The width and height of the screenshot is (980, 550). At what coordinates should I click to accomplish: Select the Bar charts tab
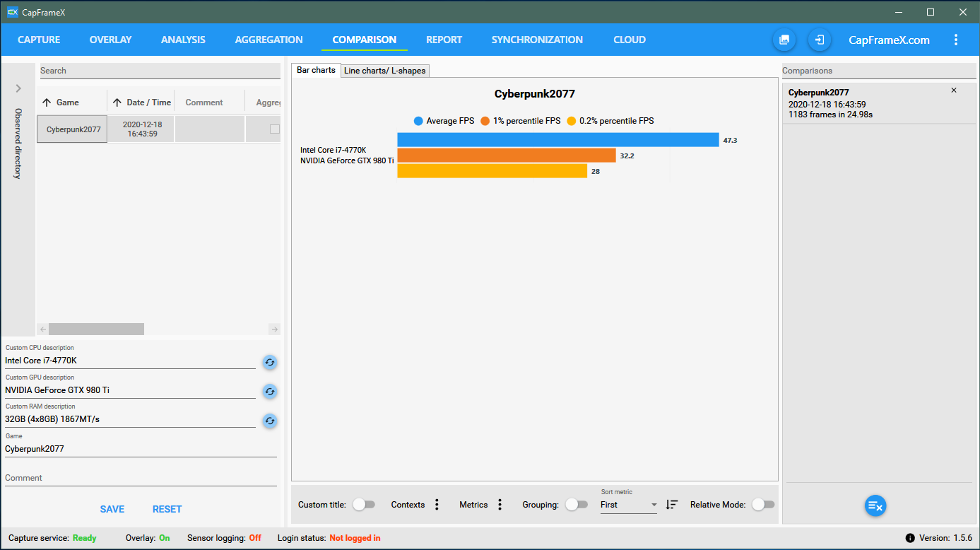[x=316, y=70]
